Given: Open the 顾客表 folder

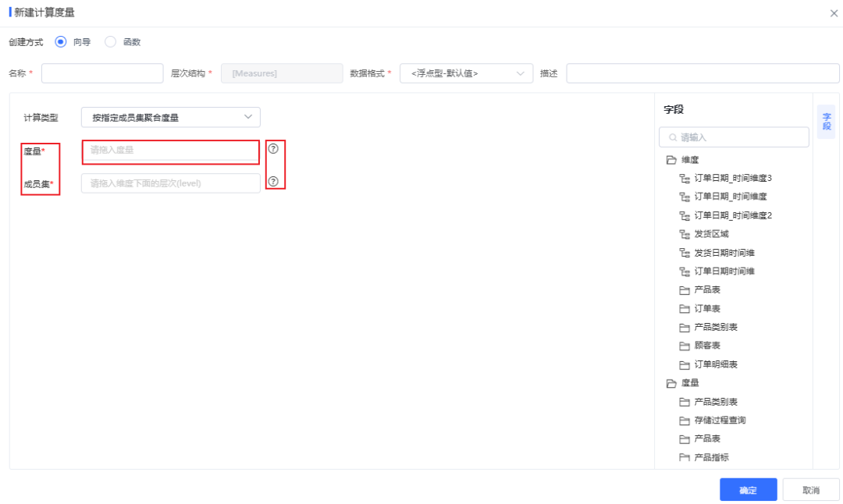Looking at the screenshot, I should pos(707,346).
